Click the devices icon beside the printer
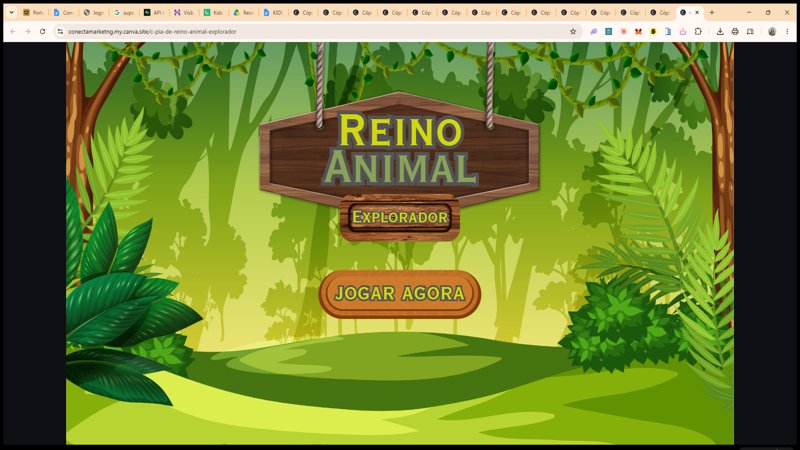The height and width of the screenshot is (450, 800). pos(750,32)
